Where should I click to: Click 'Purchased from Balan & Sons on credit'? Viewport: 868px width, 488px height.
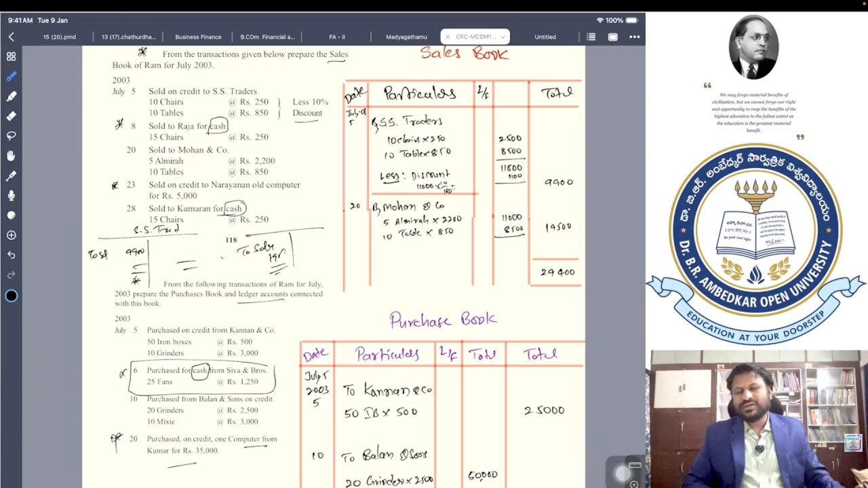tap(210, 399)
